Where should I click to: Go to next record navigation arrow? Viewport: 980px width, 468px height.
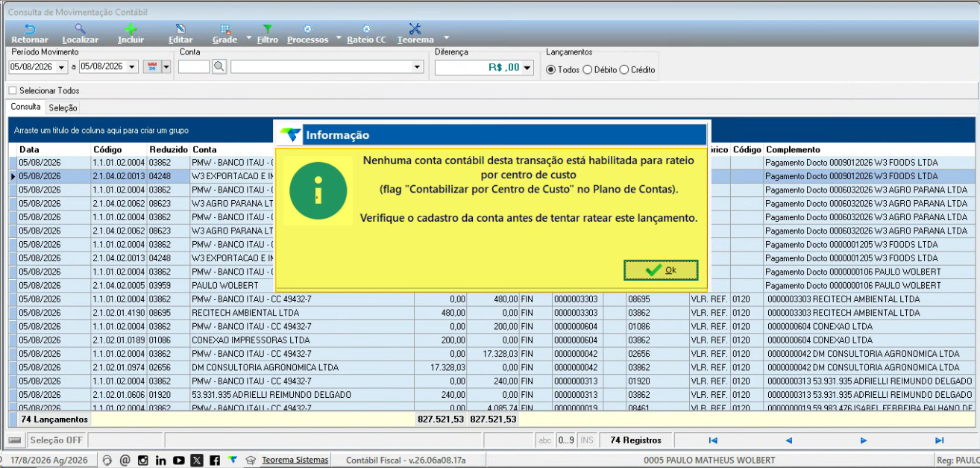[x=864, y=440]
